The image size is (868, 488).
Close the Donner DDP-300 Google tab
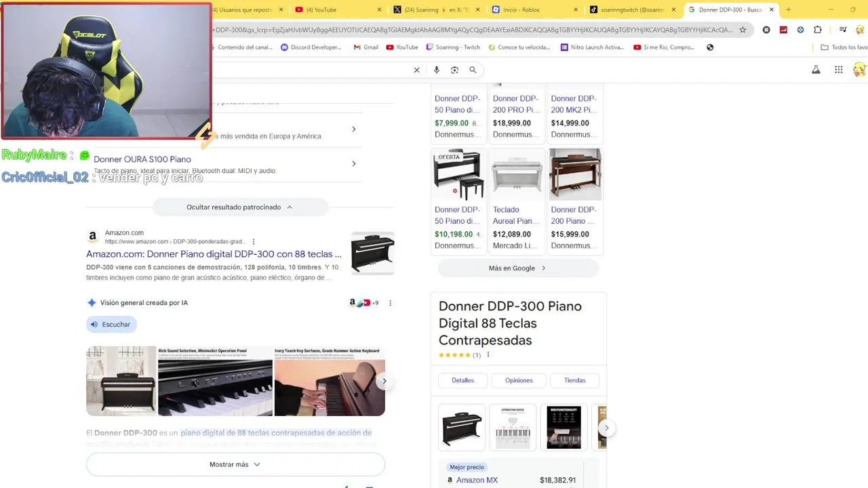pyautogui.click(x=771, y=9)
